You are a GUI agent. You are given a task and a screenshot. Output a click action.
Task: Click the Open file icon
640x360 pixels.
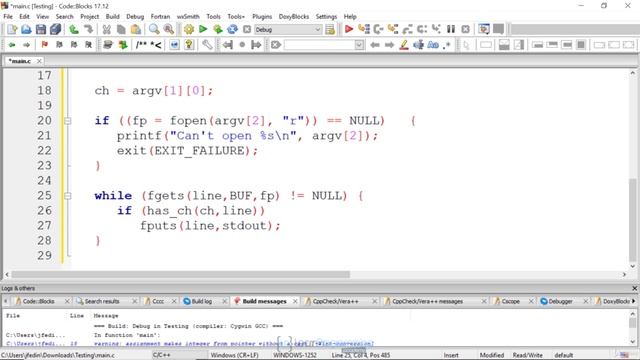(26, 29)
